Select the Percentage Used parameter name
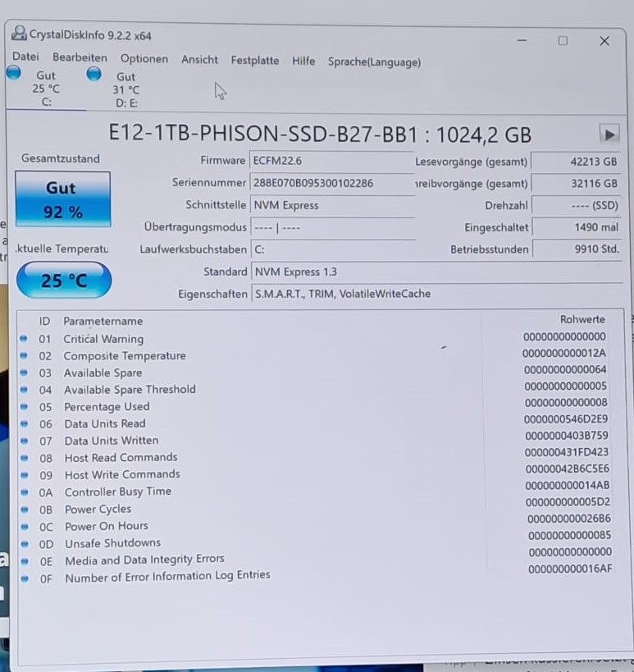 click(x=107, y=407)
